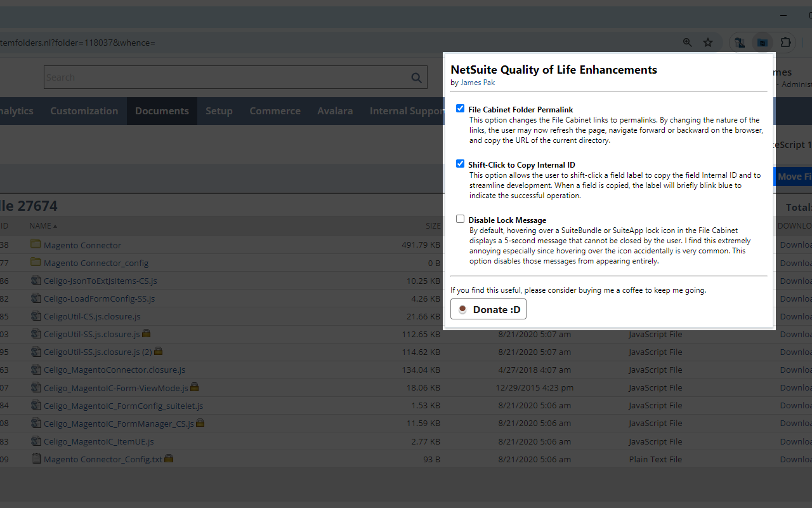
Task: Bookmark the page using the star icon
Action: 708,43
